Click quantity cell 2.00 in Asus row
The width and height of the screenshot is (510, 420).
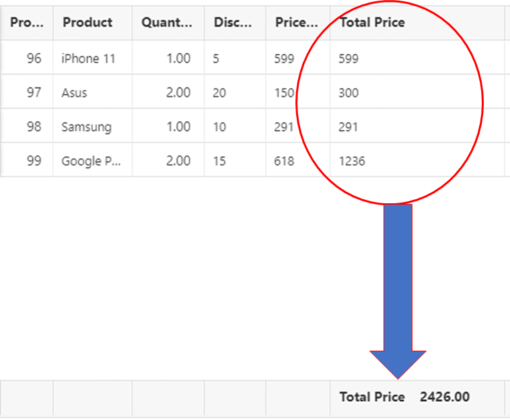point(178,93)
